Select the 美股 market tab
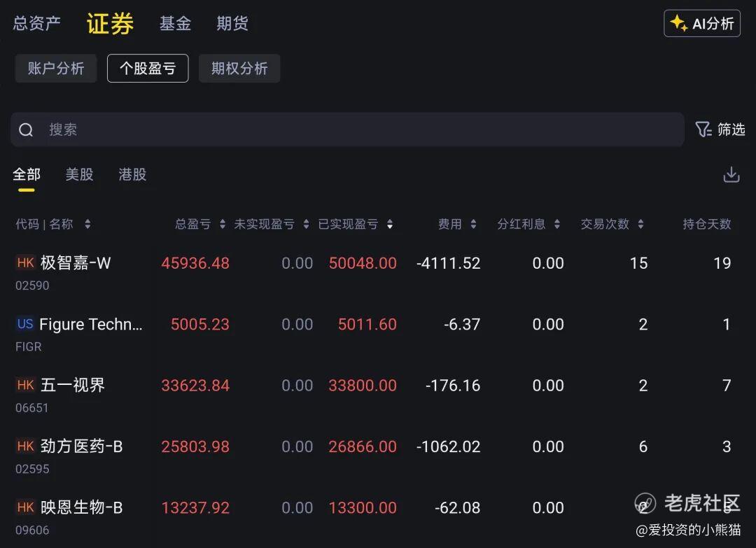This screenshot has width=756, height=548. coord(79,175)
